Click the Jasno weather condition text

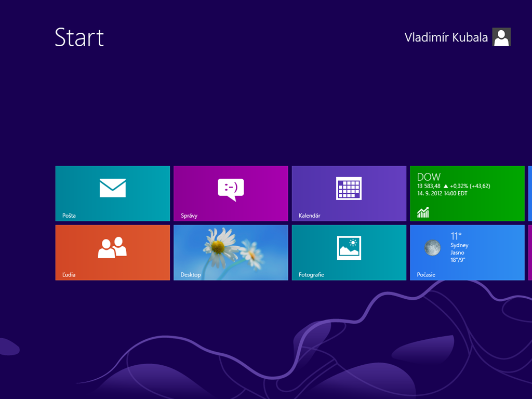click(457, 252)
